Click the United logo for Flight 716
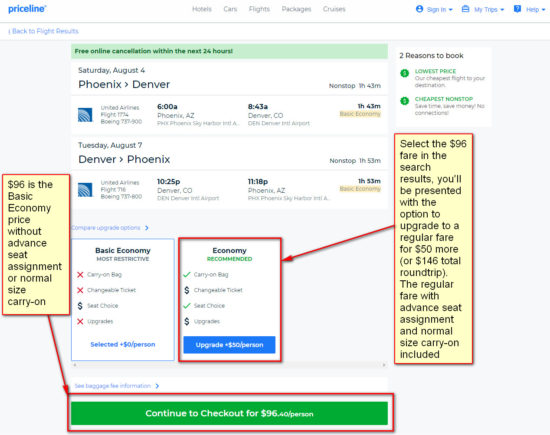 pyautogui.click(x=85, y=190)
